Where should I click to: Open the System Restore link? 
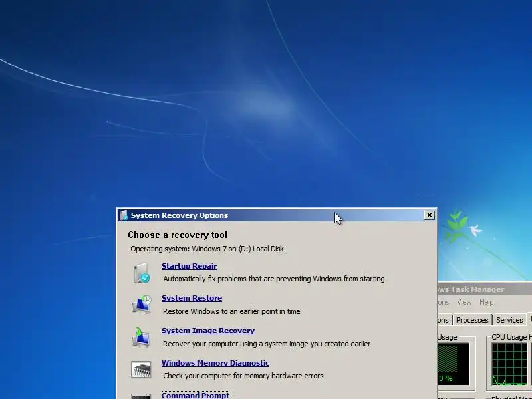point(192,298)
